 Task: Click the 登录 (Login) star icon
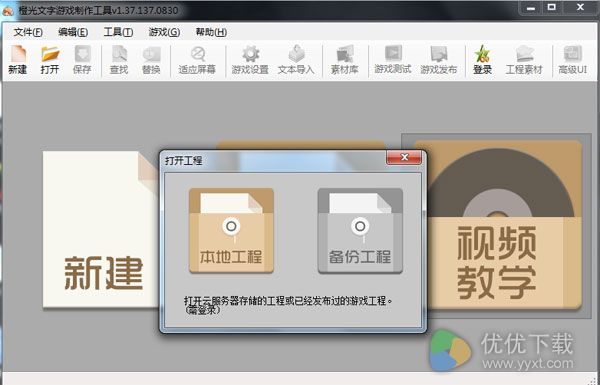click(x=483, y=59)
